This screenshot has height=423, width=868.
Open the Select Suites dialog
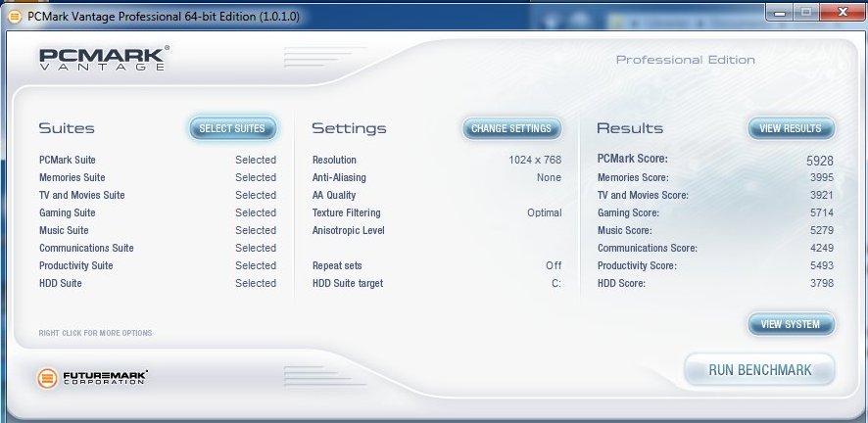(232, 128)
